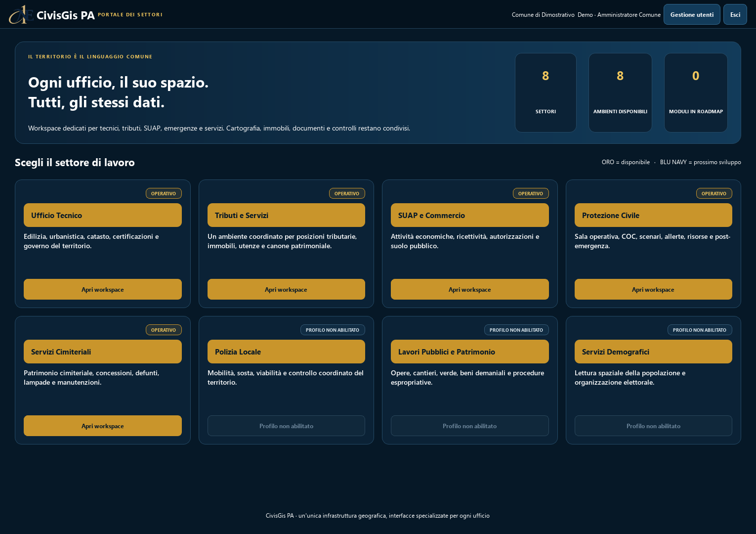Click disabled button under Lavori Pubblici e Patrimonio
This screenshot has width=756, height=534.
470,426
